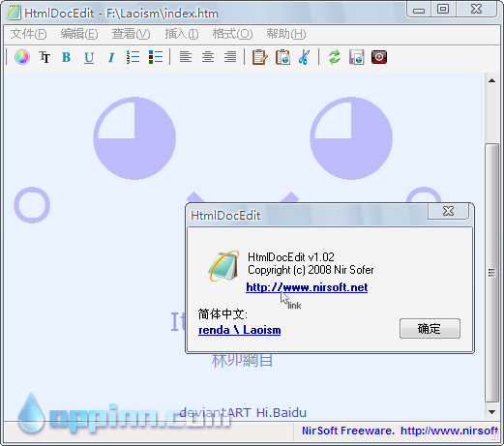Open the 文件(F) menu
This screenshot has height=446, width=504.
click(x=28, y=34)
